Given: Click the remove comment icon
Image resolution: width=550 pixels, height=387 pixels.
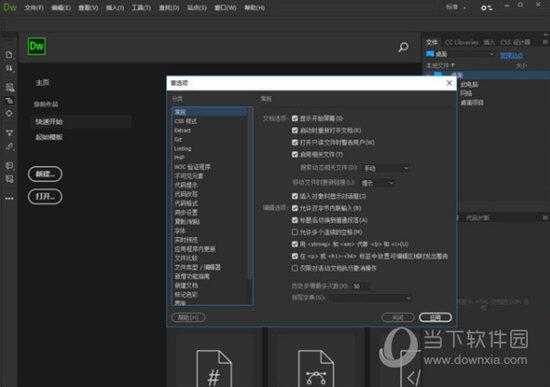Looking at the screenshot, I should click(9, 179).
